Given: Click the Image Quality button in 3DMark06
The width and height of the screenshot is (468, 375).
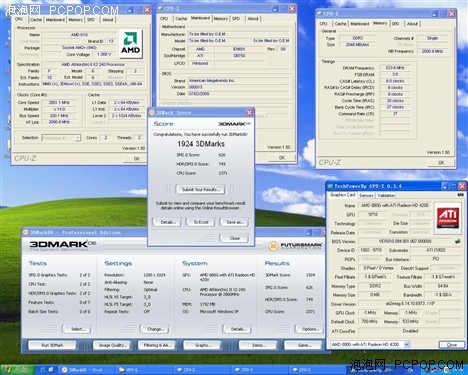Looking at the screenshot, I should (x=112, y=345).
